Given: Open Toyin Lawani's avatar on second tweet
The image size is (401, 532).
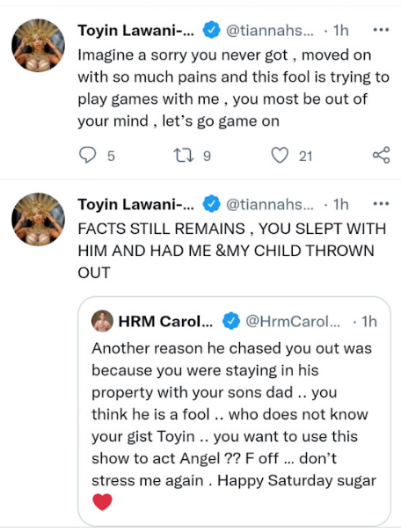Looking at the screenshot, I should pyautogui.click(x=38, y=219).
